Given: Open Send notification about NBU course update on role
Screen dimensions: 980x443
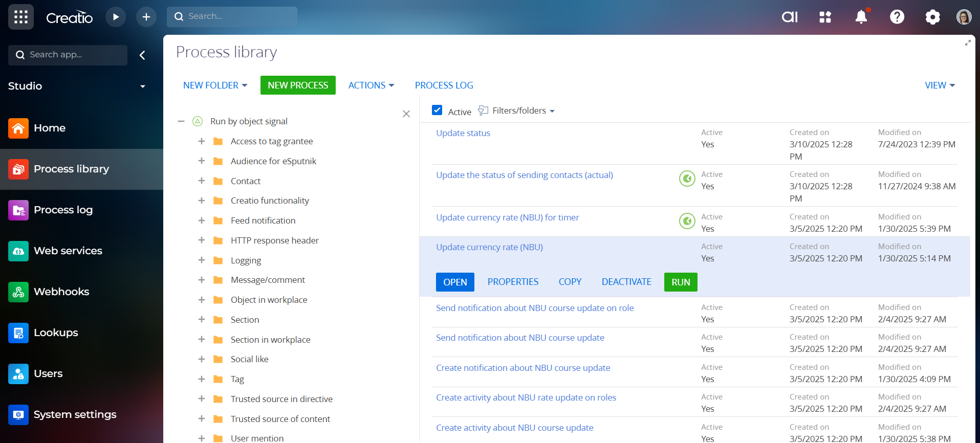Looking at the screenshot, I should [535, 308].
